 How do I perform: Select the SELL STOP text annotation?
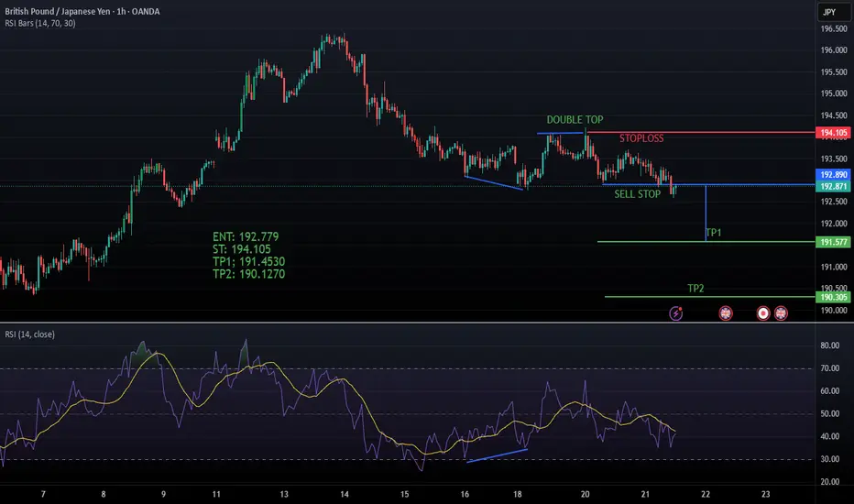[x=637, y=194]
